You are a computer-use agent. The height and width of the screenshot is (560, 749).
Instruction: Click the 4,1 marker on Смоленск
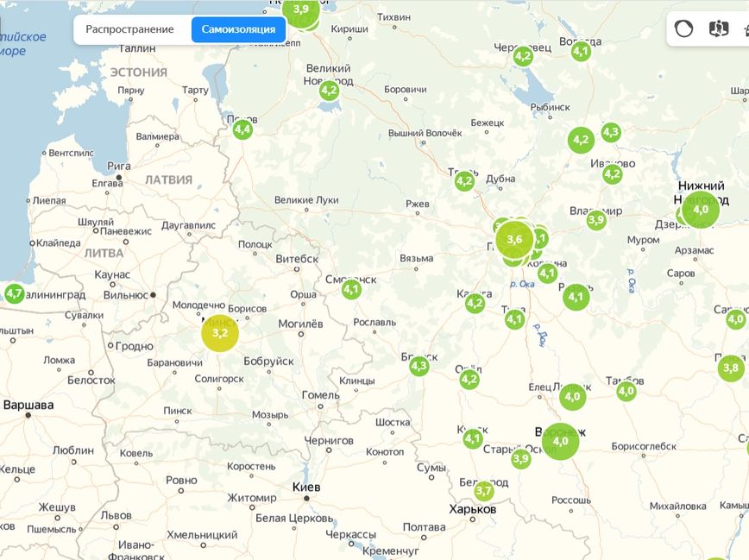pyautogui.click(x=350, y=289)
